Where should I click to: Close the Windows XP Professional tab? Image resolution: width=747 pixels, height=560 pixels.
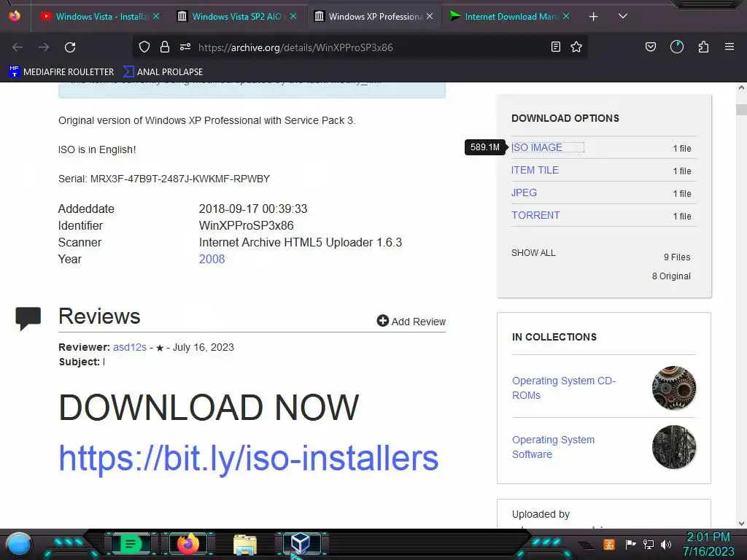pos(430,16)
